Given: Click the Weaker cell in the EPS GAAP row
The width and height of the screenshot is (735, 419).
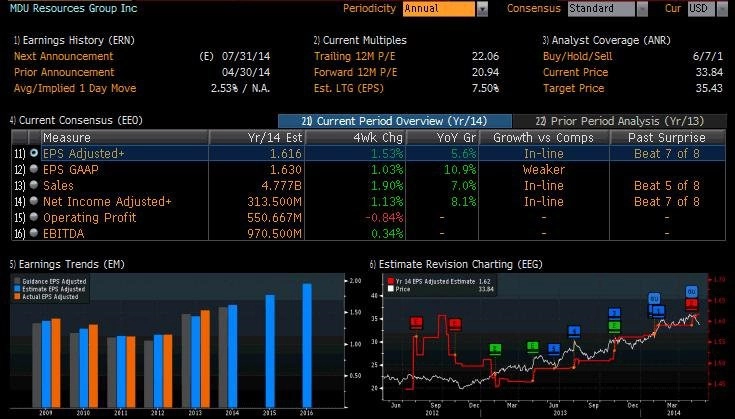Looking at the screenshot, I should coord(544,169).
